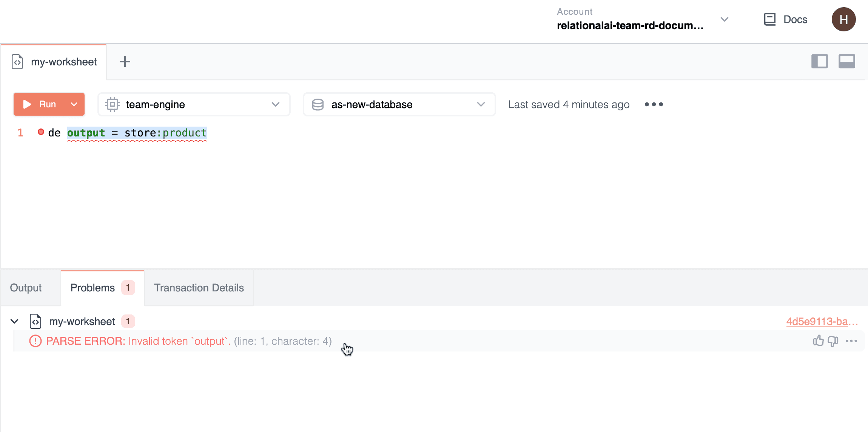Image resolution: width=868 pixels, height=432 pixels.
Task: Give thumbs up on parse error
Action: click(818, 341)
